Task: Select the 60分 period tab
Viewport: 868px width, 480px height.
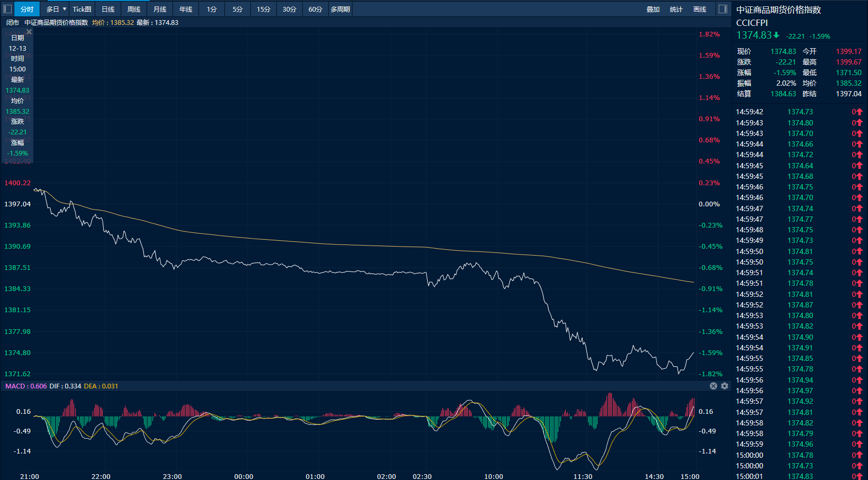Action: [x=315, y=9]
